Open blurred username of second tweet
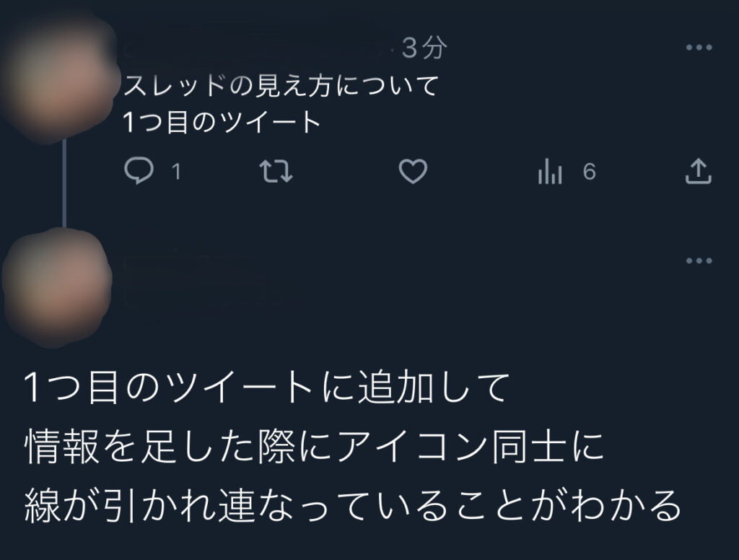Image resolution: width=739 pixels, height=560 pixels. (x=193, y=274)
